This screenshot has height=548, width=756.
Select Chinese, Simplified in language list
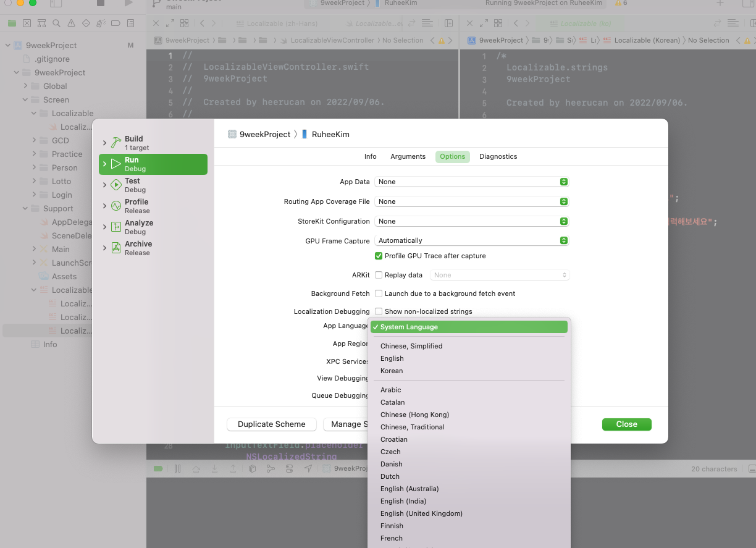[x=469, y=346]
